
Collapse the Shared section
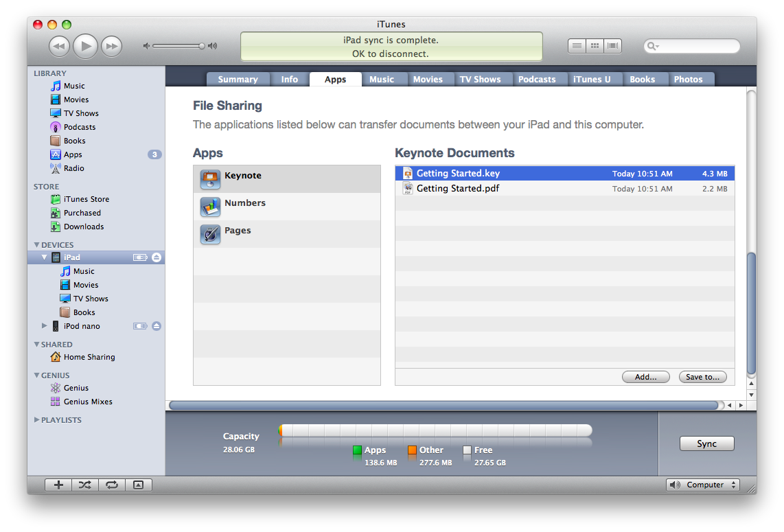pos(36,345)
